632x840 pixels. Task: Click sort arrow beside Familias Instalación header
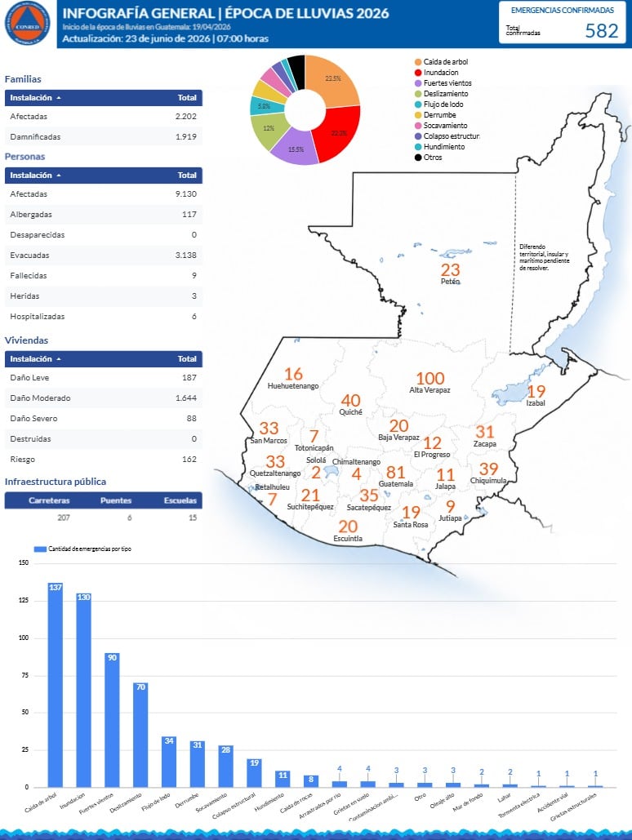59,98
